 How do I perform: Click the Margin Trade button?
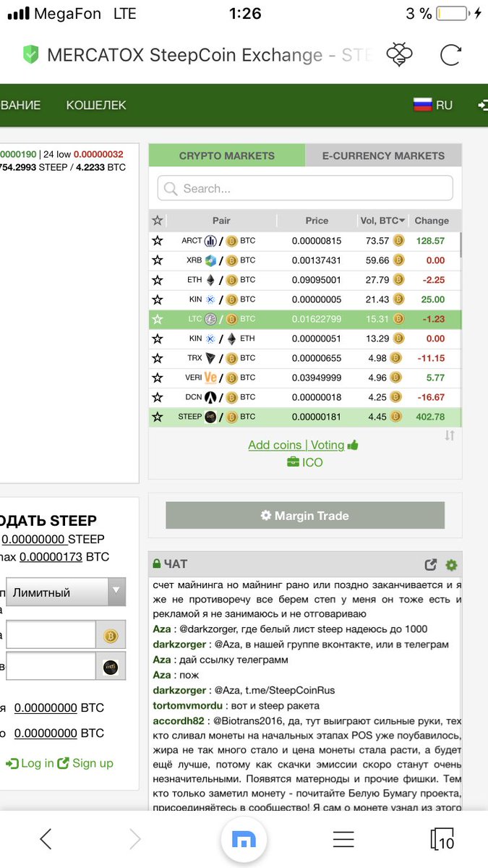tap(305, 516)
